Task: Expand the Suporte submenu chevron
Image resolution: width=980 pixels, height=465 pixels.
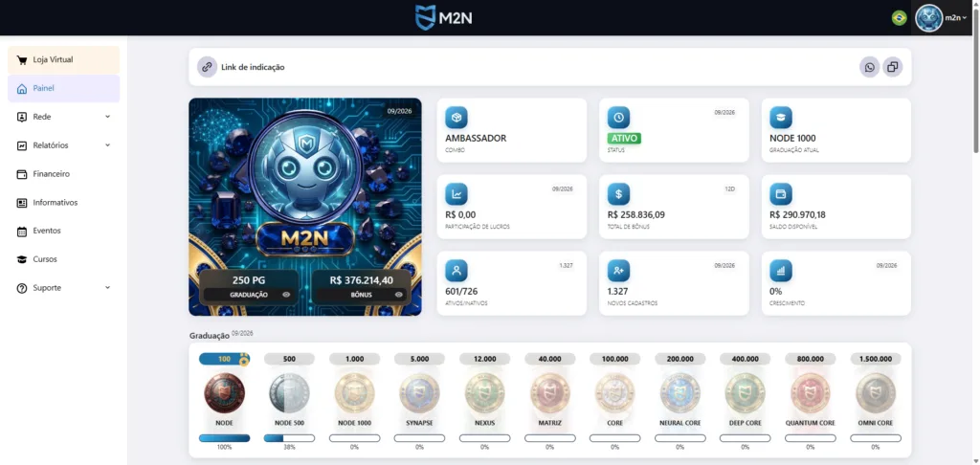Action: click(x=107, y=287)
